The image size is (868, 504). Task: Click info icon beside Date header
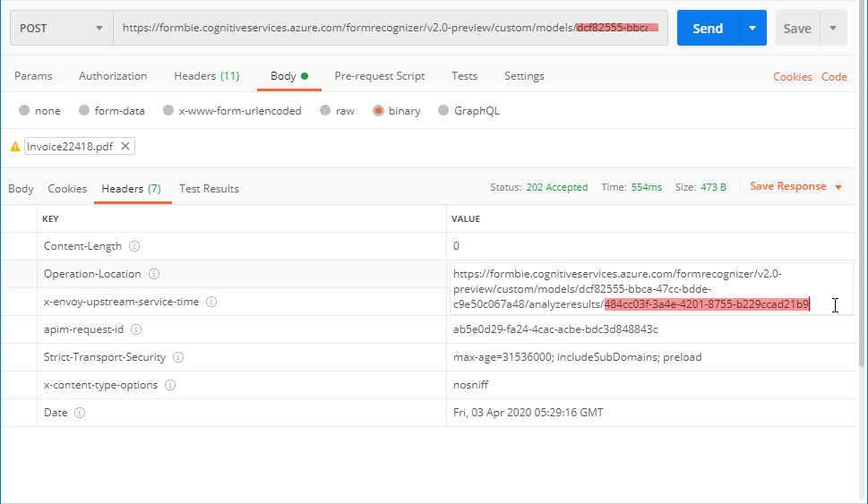(x=80, y=413)
